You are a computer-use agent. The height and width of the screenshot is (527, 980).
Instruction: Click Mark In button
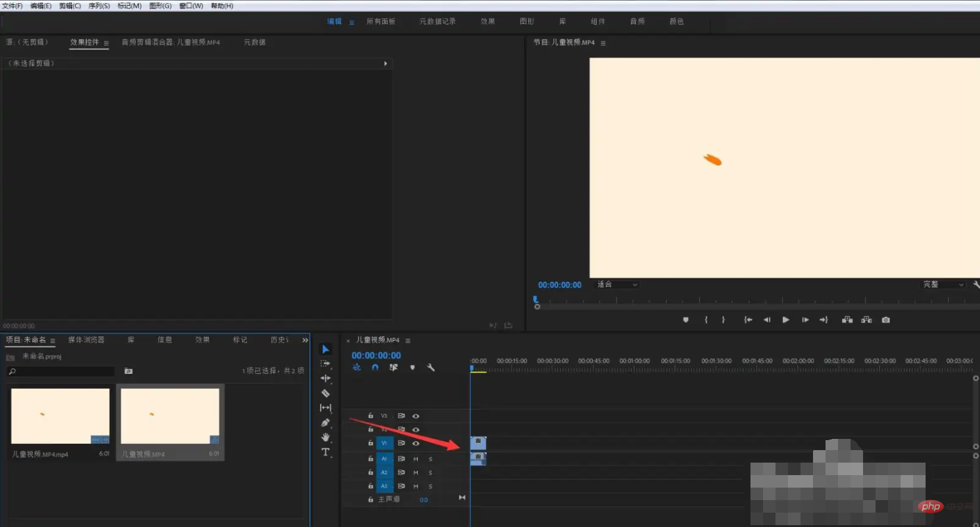point(706,319)
